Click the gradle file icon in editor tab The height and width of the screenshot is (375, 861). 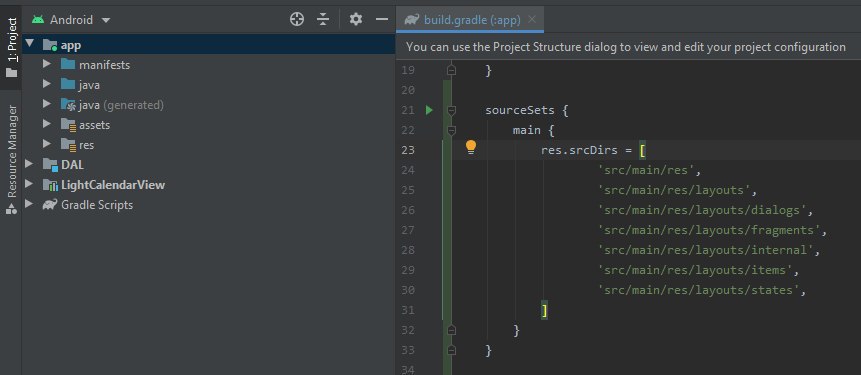pos(411,20)
